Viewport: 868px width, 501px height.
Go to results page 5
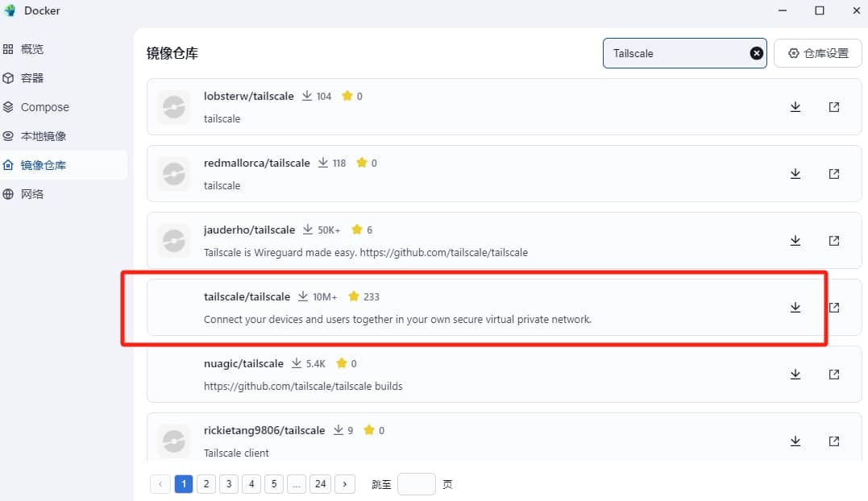(x=274, y=484)
